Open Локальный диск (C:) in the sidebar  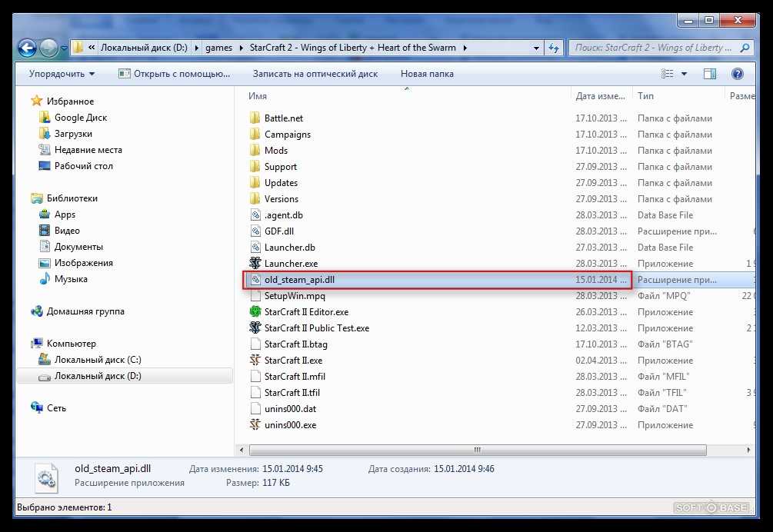pyautogui.click(x=98, y=360)
